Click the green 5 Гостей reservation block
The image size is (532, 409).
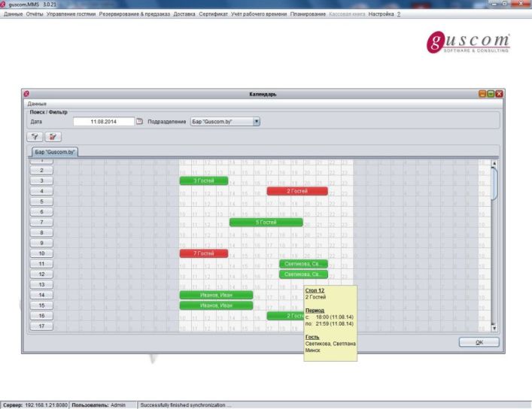tap(266, 223)
